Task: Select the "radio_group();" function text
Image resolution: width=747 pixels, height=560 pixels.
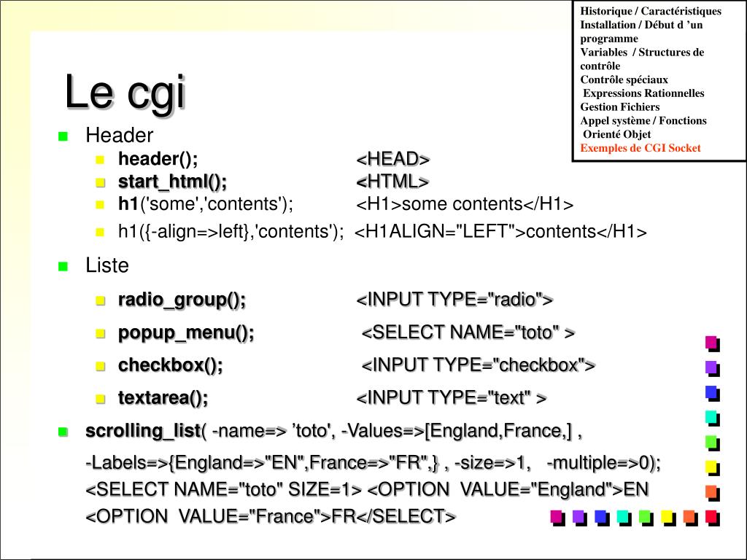Action: coord(182,300)
